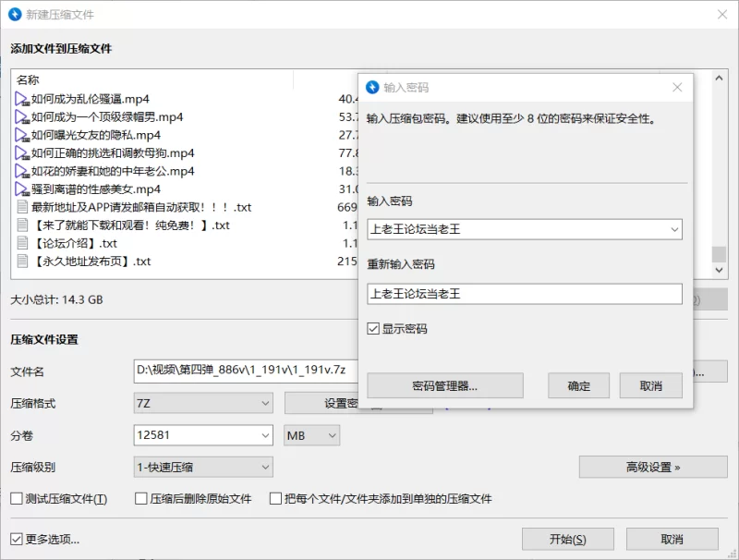The image size is (739, 560).
Task: Click 取消 in the 输入密码 dialog
Action: (x=651, y=386)
